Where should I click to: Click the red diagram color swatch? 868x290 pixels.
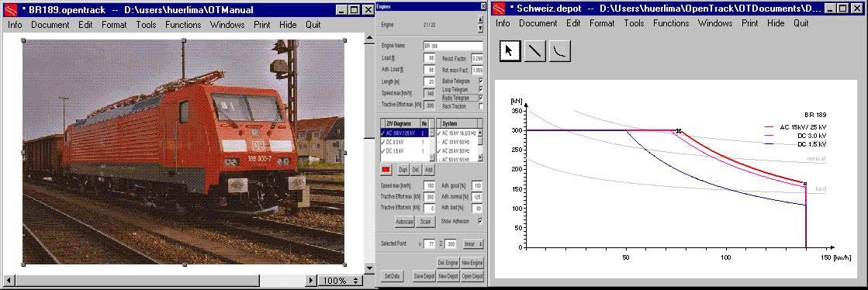pos(386,169)
